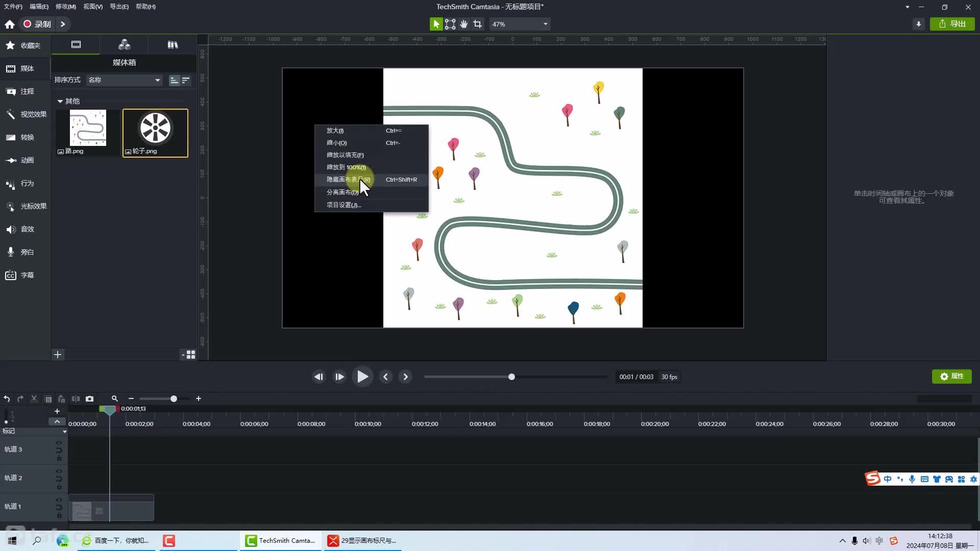Switch to the media bin filmstrip tab
Image resolution: width=980 pixels, height=551 pixels.
click(76, 45)
